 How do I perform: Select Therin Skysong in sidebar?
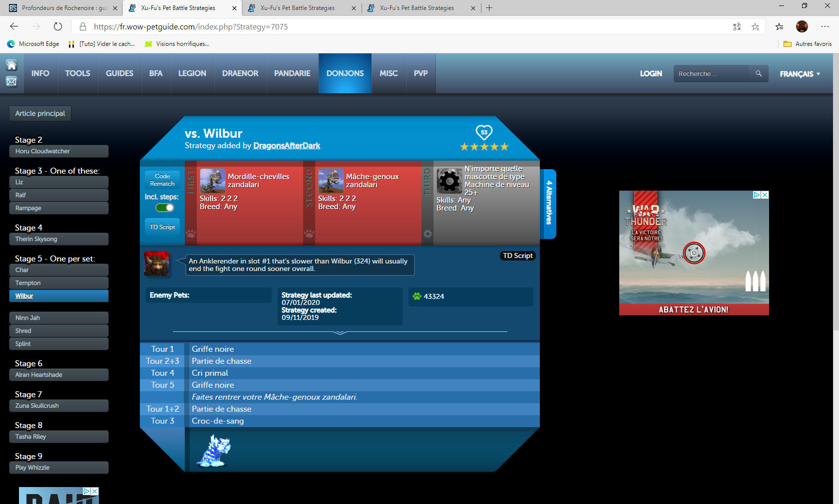59,239
